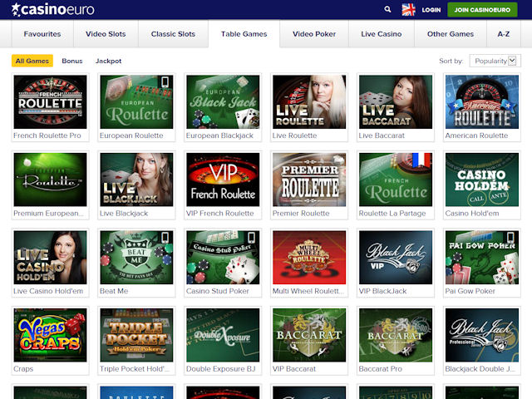Switch to the Other Games tab

(451, 34)
